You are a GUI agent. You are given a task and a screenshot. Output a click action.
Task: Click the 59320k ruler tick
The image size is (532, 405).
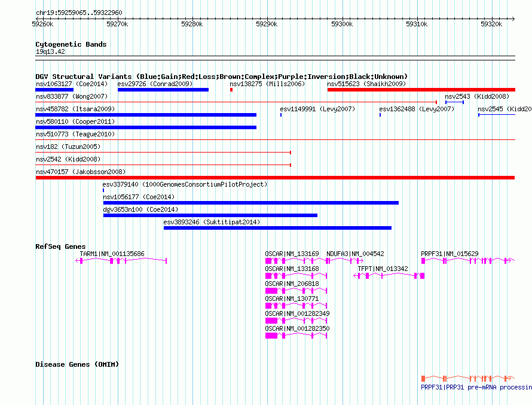(491, 24)
